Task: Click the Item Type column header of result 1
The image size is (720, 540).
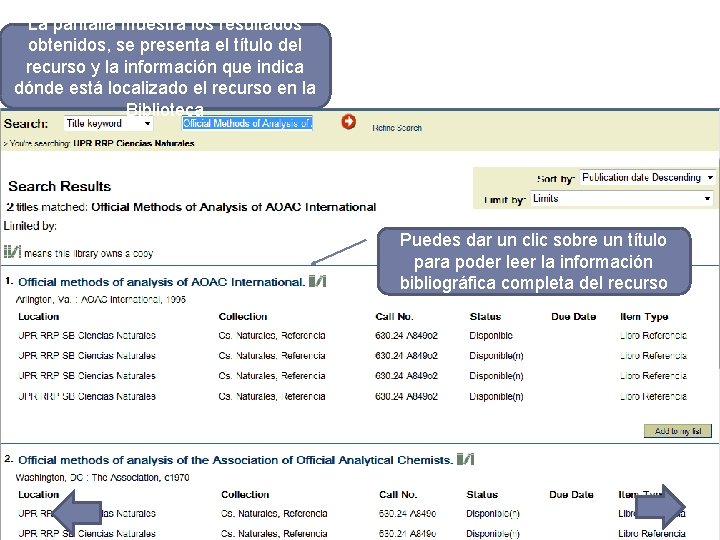Action: click(x=644, y=316)
